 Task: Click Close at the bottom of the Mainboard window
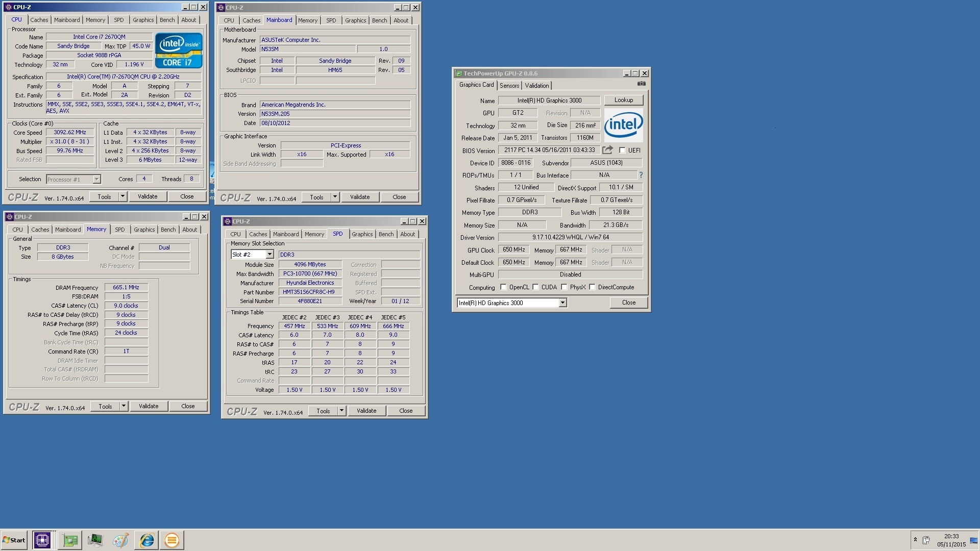coord(399,197)
